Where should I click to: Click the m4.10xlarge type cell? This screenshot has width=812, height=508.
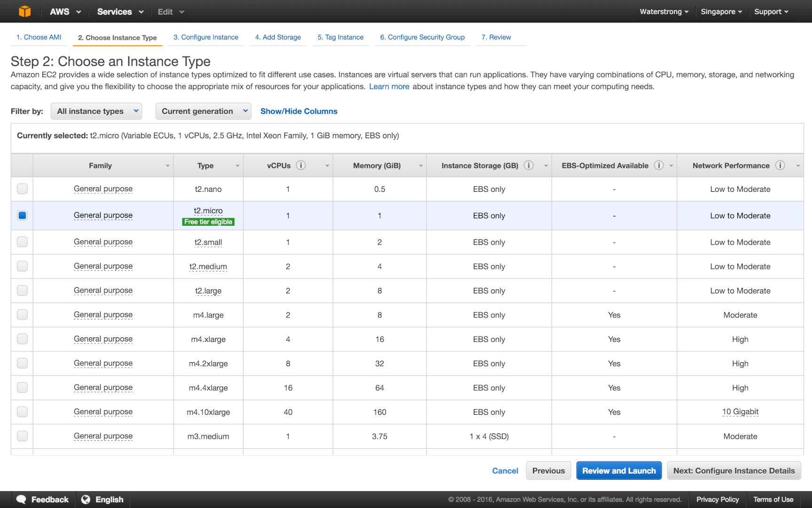[x=208, y=412]
